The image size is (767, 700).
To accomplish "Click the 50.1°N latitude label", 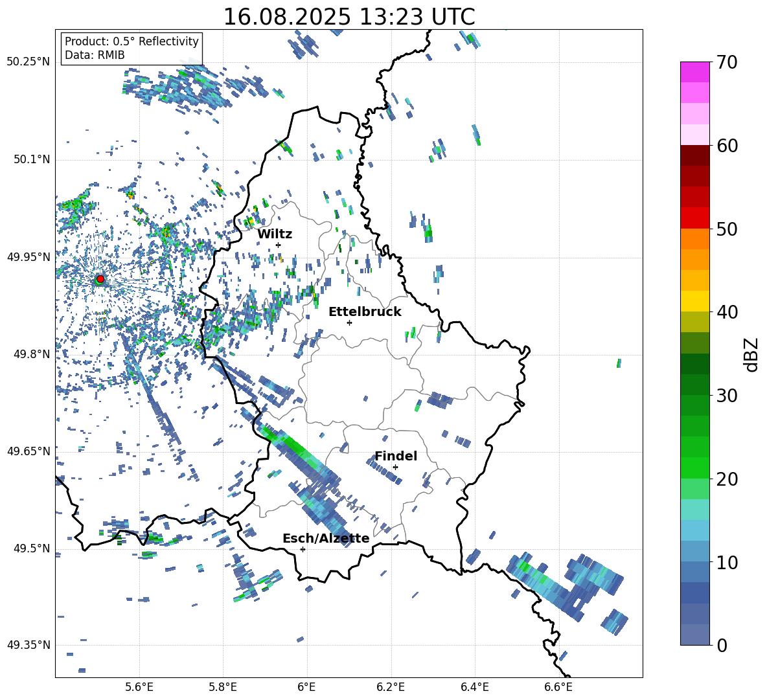I will pos(32,159).
